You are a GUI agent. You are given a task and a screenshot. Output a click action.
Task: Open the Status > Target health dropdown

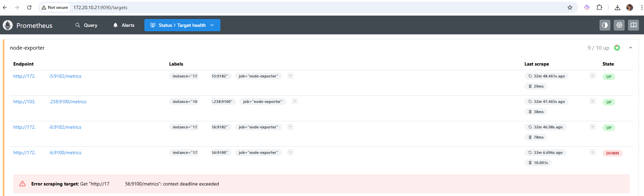[182, 25]
